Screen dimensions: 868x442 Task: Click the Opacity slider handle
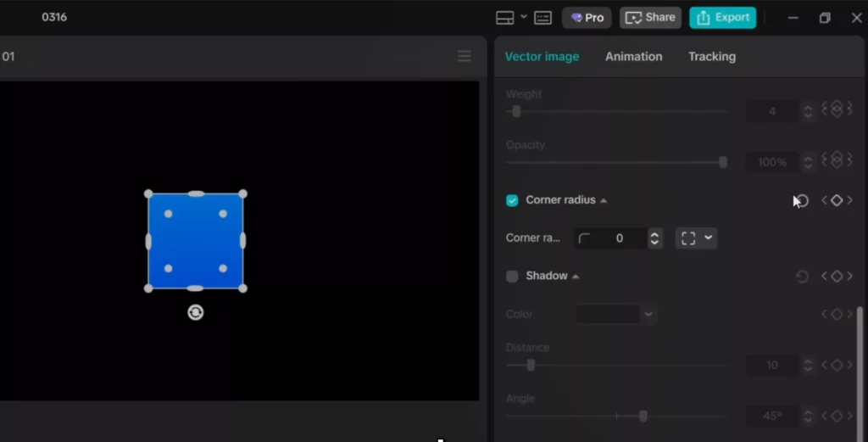[722, 162]
